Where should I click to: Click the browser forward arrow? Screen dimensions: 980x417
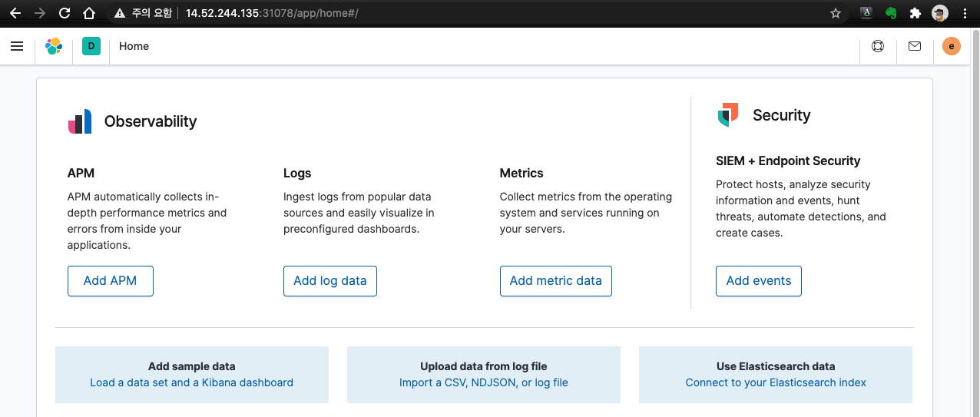[40, 13]
